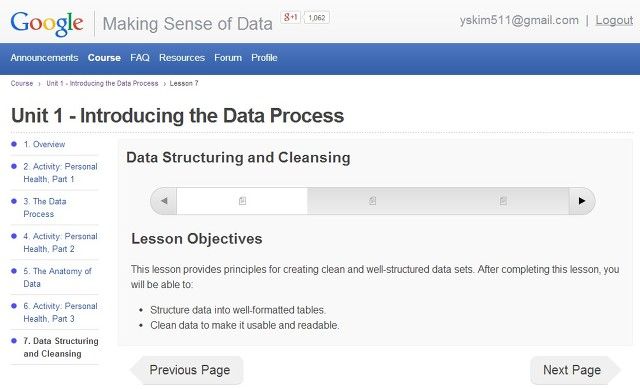
Task: Open lesson 3. The Data Process
Action: [x=44, y=207]
